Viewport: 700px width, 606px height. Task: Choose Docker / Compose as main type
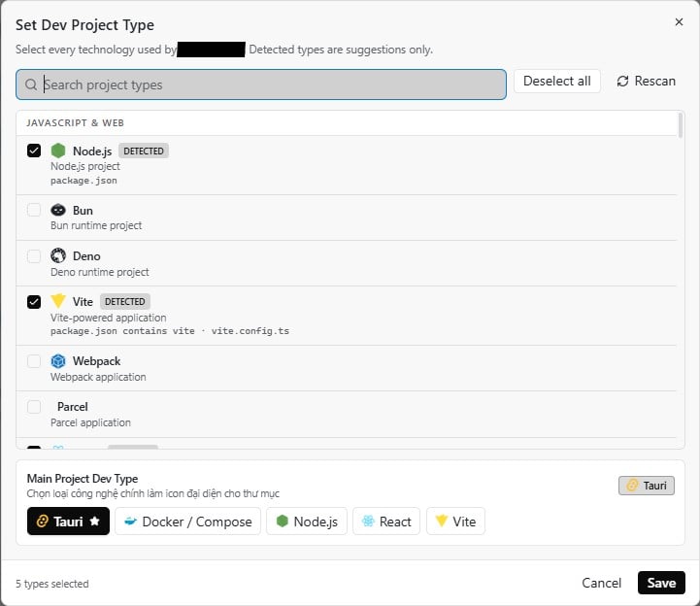[x=187, y=521]
